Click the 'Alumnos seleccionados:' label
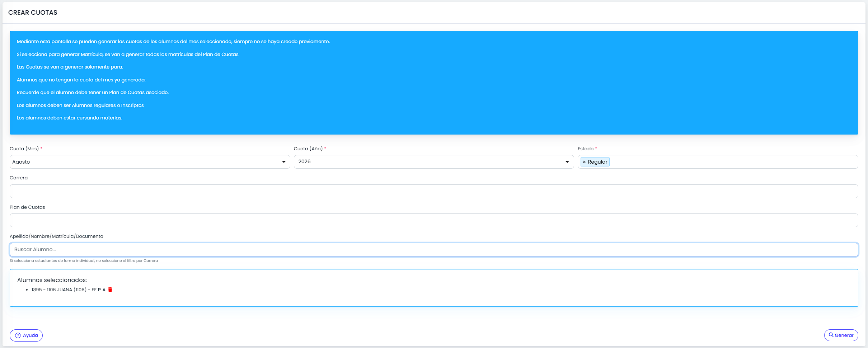This screenshot has width=868, height=348. tap(52, 280)
